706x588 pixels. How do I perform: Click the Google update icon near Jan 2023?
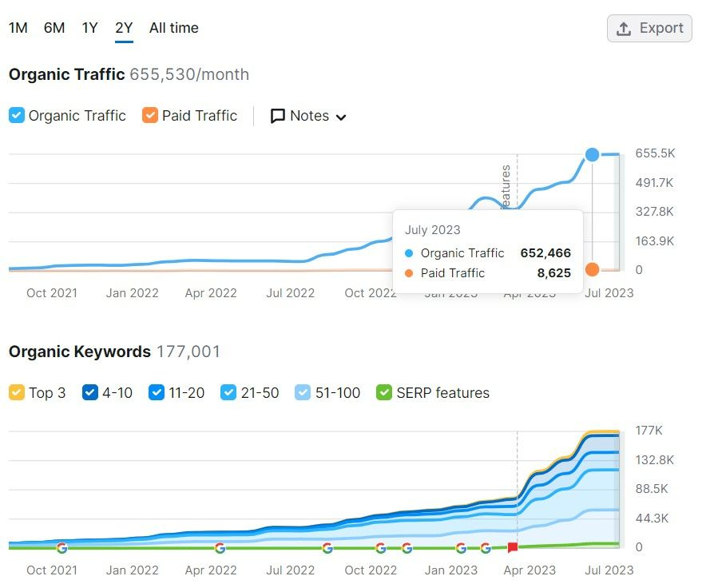point(461,548)
